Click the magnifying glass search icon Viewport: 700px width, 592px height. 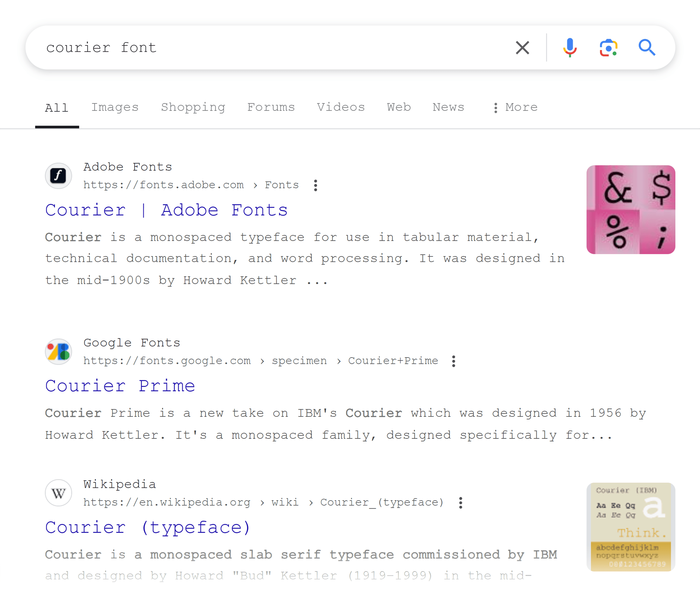[647, 47]
